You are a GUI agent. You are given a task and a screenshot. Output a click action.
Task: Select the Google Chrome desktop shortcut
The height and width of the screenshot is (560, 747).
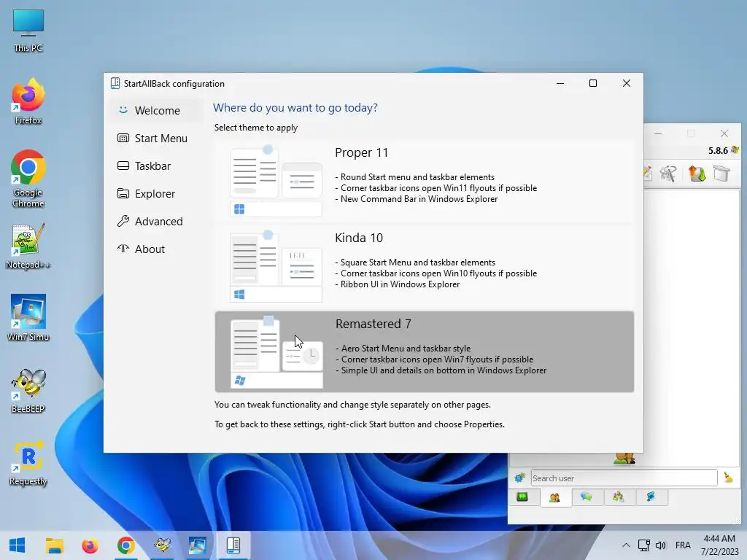click(x=28, y=179)
